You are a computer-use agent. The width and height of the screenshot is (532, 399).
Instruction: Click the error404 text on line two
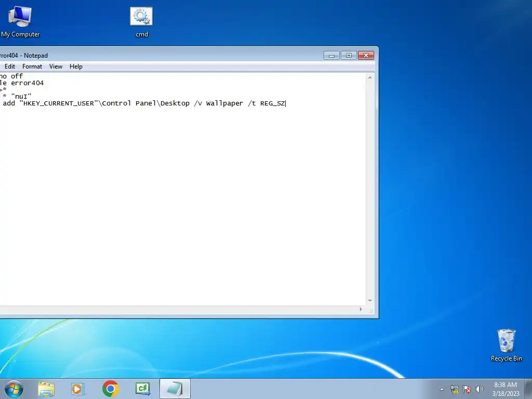pos(27,83)
